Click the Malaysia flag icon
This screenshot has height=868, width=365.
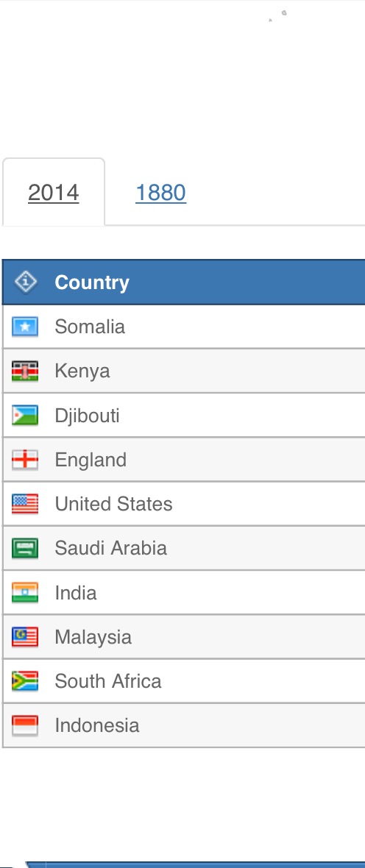25,636
